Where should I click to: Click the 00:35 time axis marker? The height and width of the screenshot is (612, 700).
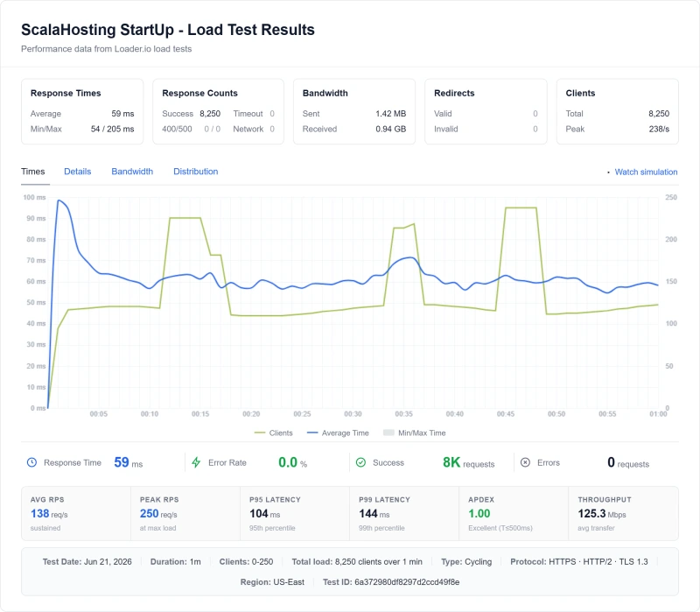pos(403,414)
